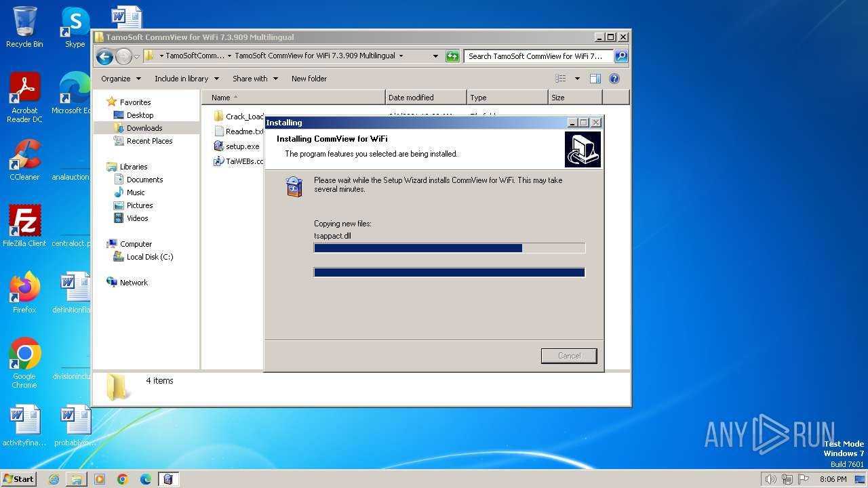
Task: Open the Start menu
Action: 18,479
